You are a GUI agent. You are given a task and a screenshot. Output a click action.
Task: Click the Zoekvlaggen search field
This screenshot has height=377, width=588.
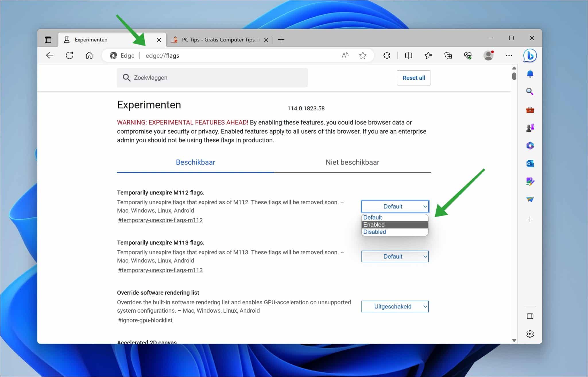tap(212, 77)
